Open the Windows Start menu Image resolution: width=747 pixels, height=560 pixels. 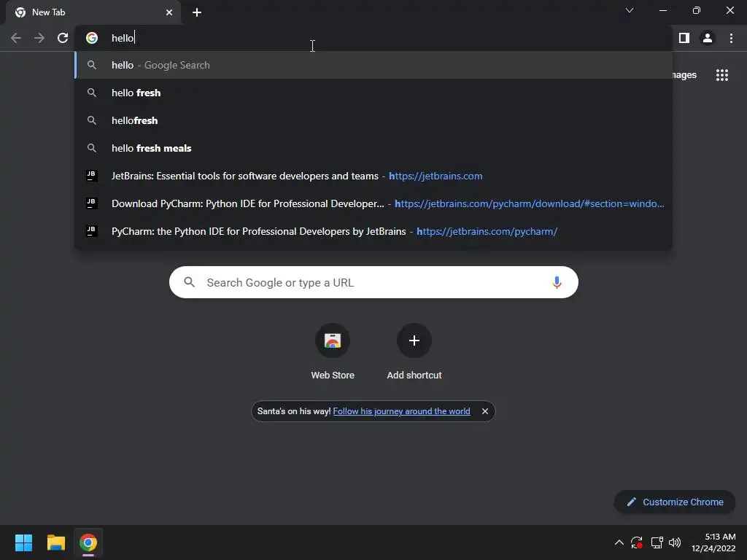coord(23,542)
